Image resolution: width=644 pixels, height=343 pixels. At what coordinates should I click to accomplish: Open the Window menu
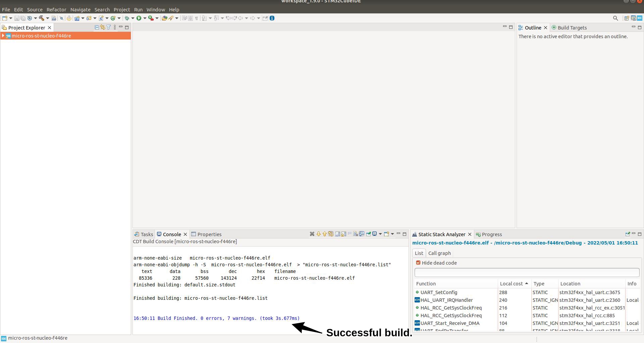pos(156,10)
